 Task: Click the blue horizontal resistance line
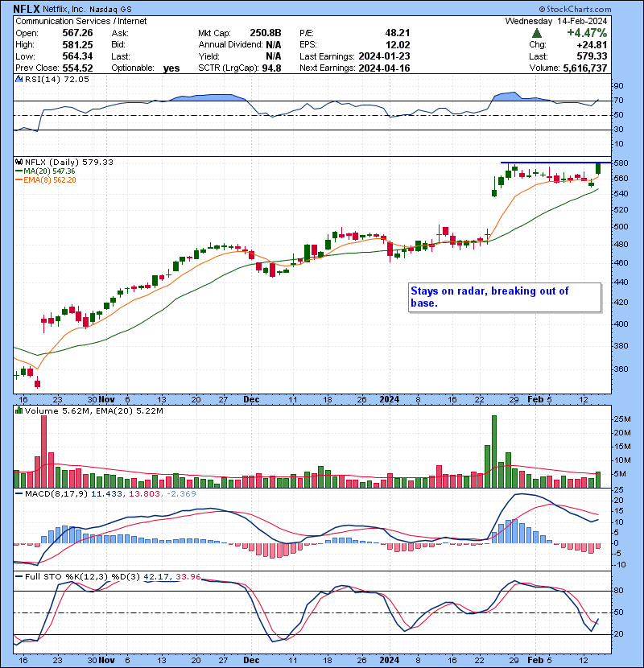coord(547,163)
